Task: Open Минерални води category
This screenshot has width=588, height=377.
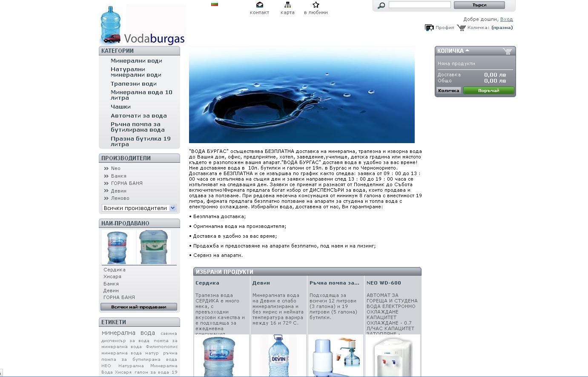Action: pos(136,60)
